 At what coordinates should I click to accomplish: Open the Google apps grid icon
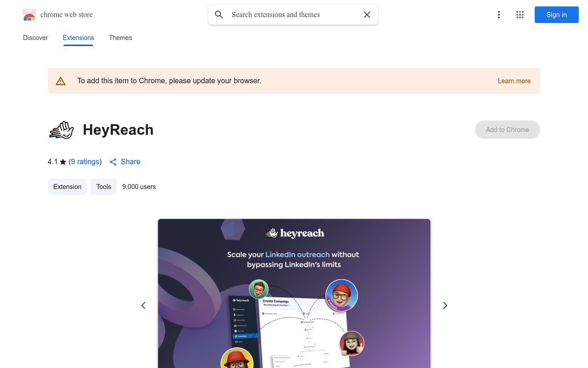pos(520,15)
